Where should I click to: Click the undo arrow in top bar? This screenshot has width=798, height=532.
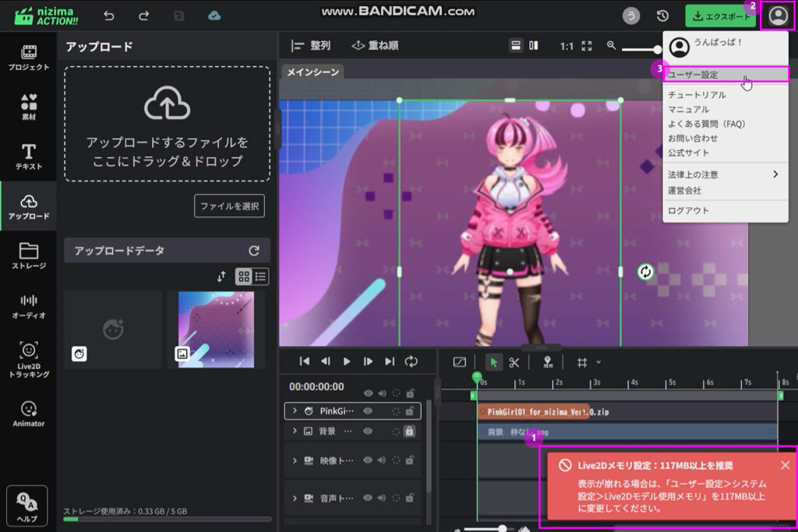point(108,16)
